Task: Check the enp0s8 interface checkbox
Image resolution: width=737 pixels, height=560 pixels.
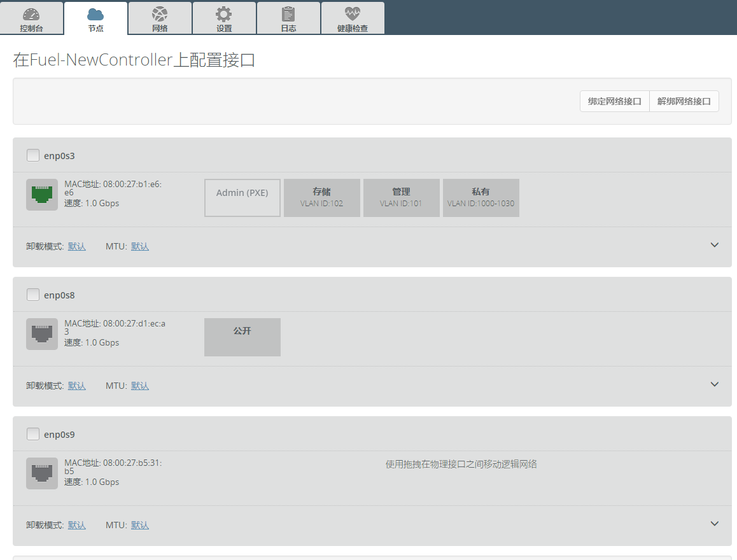Action: (32, 294)
